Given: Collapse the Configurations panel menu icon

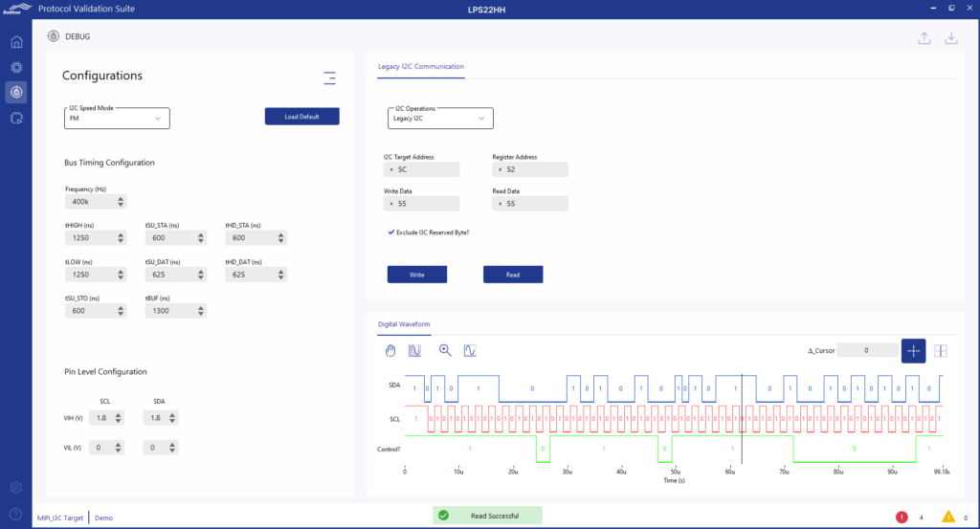Looking at the screenshot, I should tap(329, 78).
